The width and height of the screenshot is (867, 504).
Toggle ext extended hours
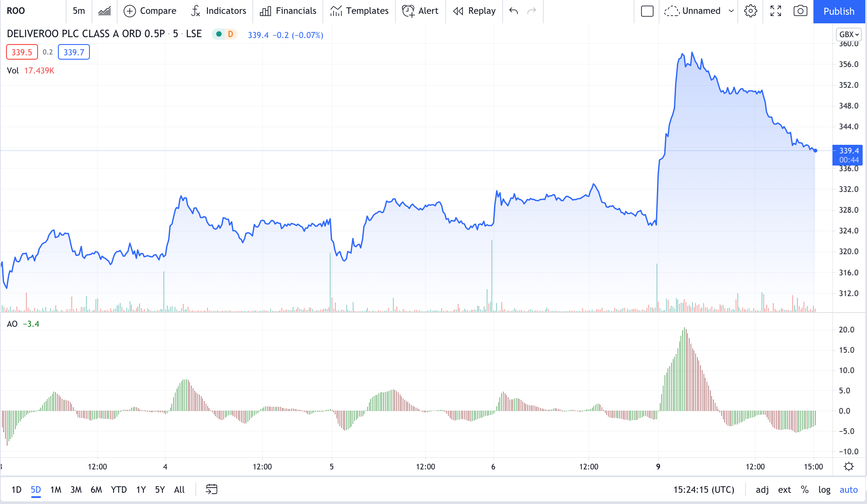pyautogui.click(x=784, y=489)
